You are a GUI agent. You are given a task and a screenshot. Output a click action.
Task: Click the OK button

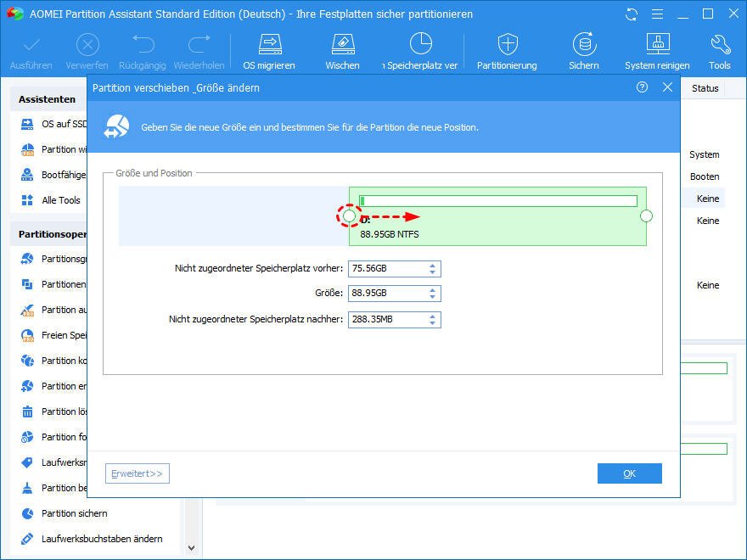tap(629, 473)
